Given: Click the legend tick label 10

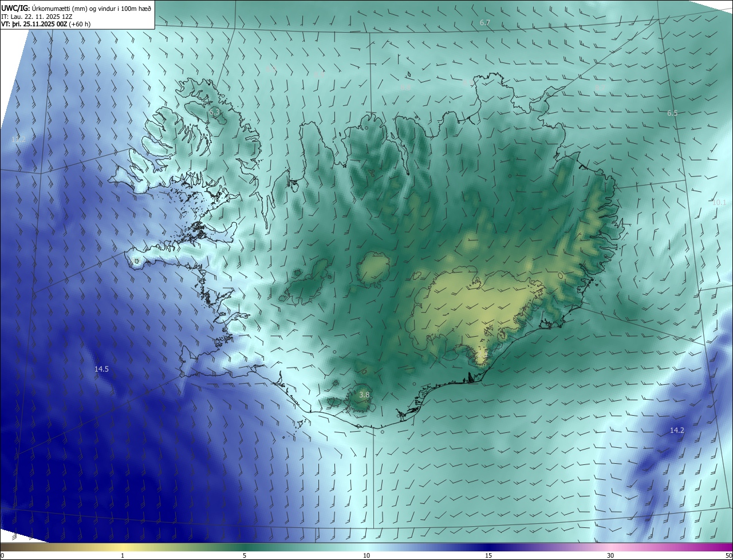Looking at the screenshot, I should pos(366,555).
